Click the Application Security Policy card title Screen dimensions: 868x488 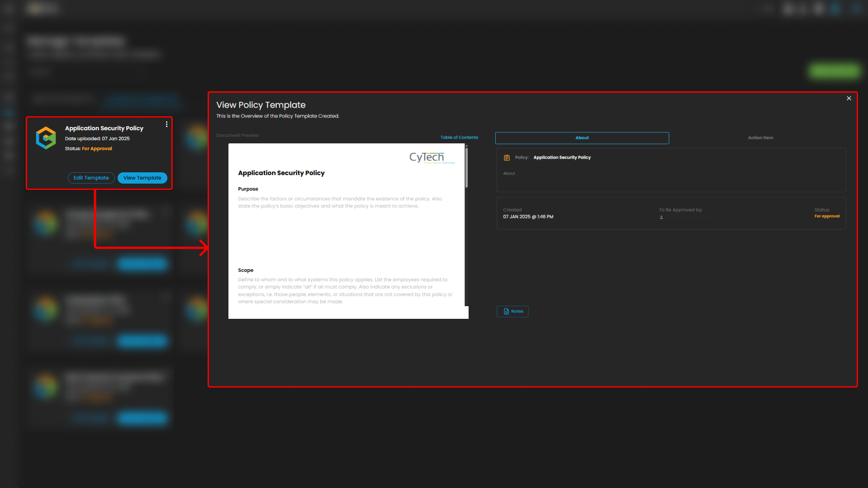[104, 128]
